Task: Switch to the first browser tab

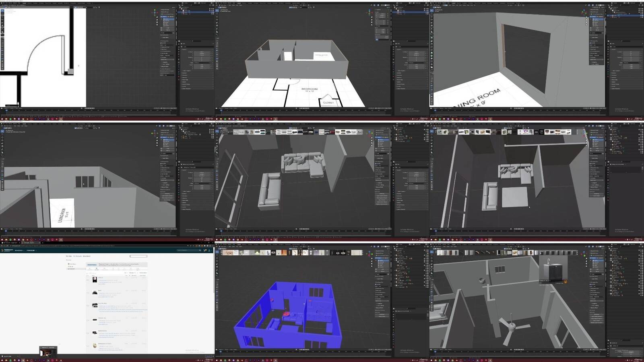Action: tap(10, 243)
